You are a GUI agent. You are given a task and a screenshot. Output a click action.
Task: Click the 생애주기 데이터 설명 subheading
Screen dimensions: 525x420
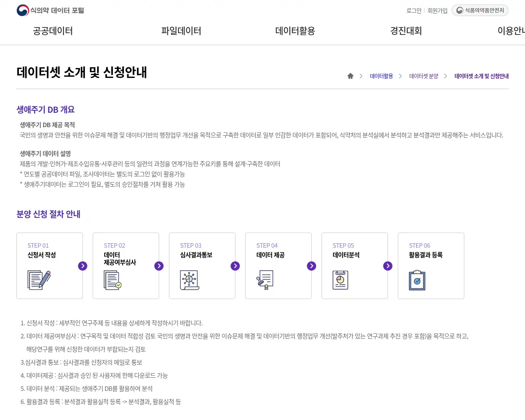coord(45,154)
